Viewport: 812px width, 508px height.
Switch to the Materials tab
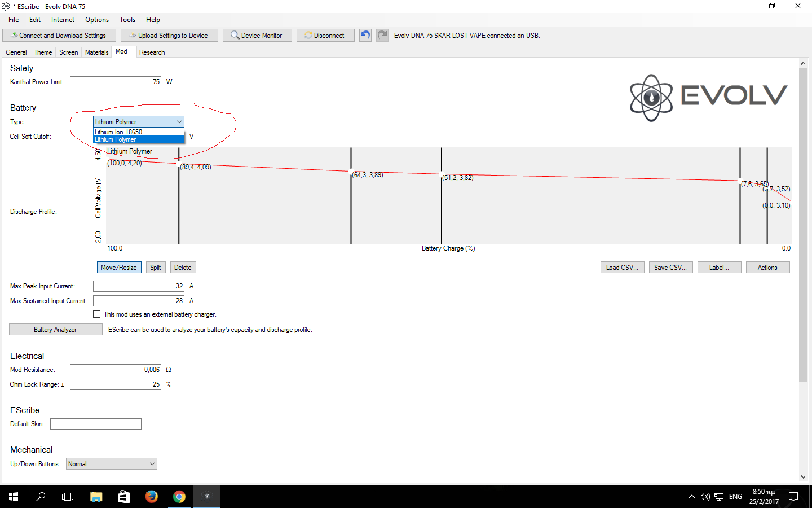pos(96,52)
